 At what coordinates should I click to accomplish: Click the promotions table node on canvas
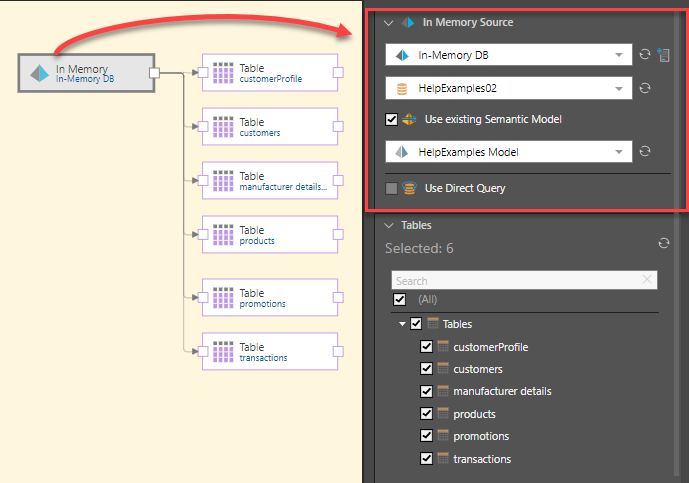270,298
